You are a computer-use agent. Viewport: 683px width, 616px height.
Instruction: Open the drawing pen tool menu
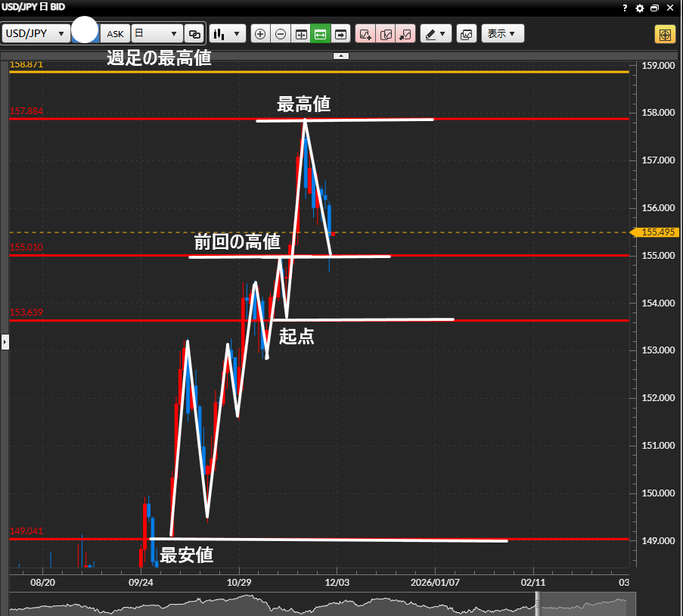click(436, 34)
